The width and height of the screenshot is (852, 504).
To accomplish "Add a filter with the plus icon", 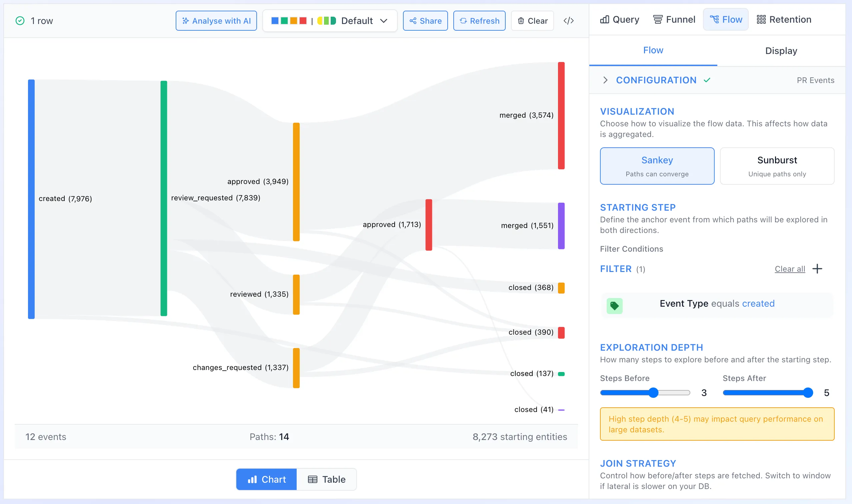I will 817,269.
